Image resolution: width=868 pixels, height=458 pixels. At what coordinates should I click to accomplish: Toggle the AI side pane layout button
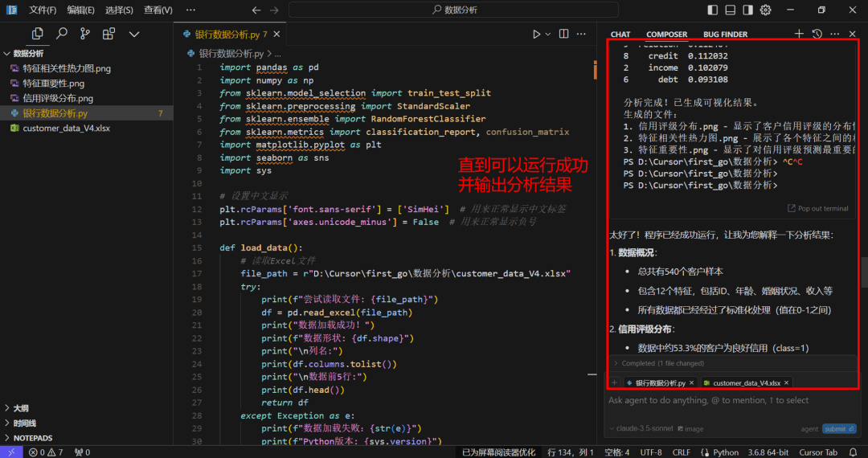click(x=748, y=10)
